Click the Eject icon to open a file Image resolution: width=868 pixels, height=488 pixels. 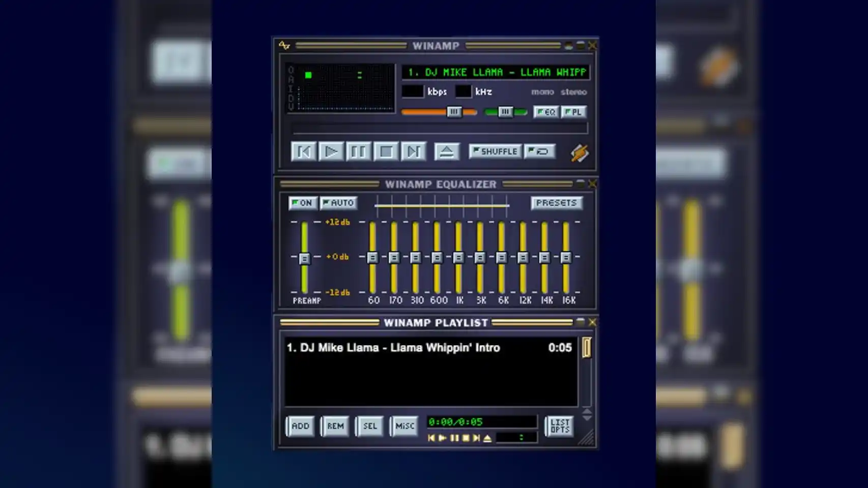446,151
